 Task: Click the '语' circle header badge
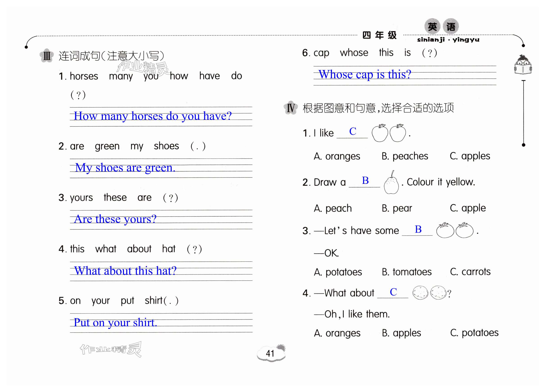[450, 26]
